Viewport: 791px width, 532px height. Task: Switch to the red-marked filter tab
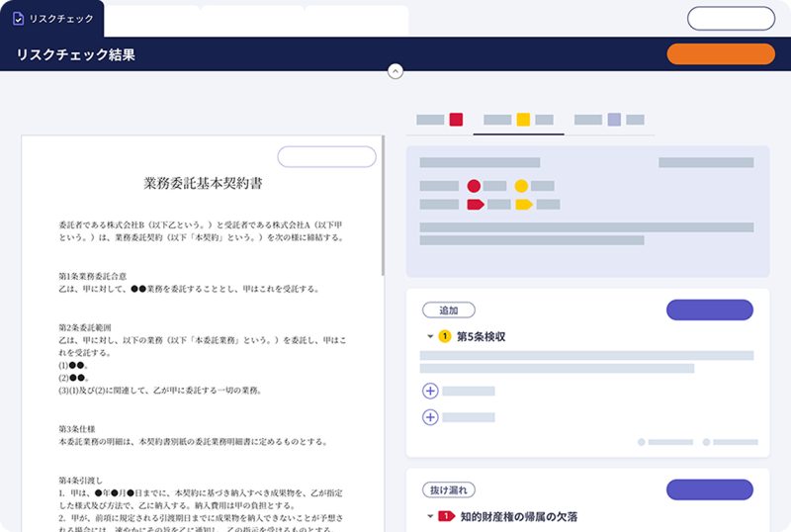pos(439,120)
